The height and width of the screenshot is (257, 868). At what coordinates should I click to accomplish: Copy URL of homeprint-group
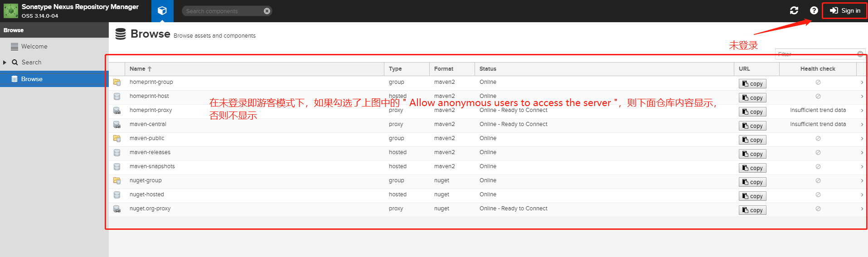coord(752,84)
